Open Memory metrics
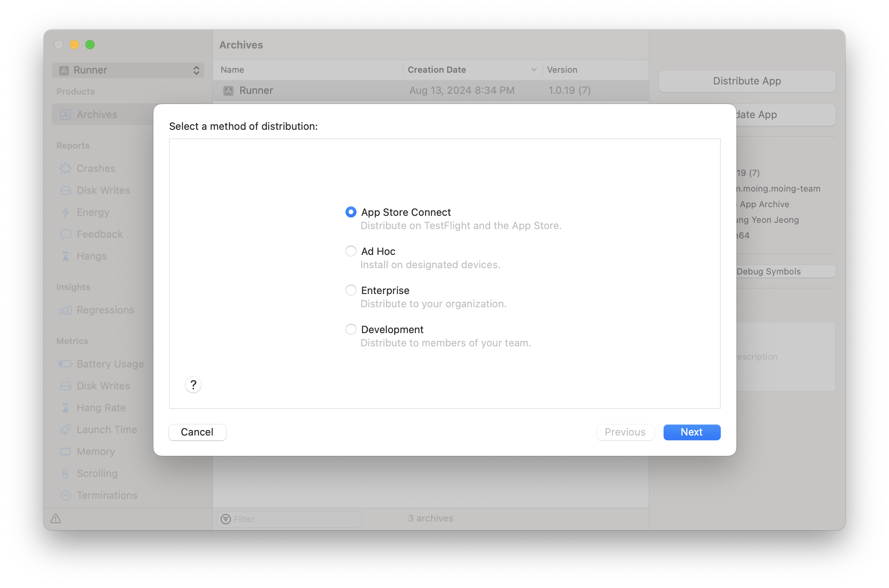 click(96, 452)
